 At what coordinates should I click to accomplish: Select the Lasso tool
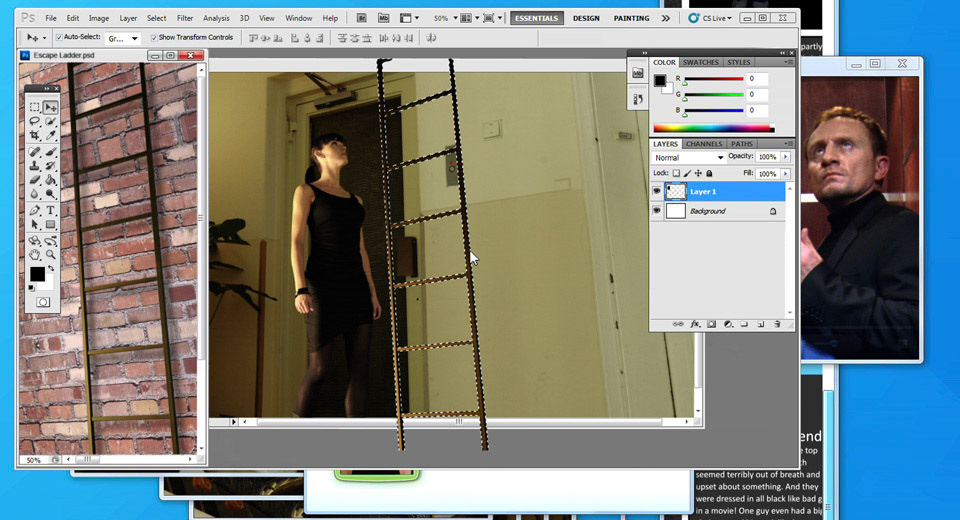pos(34,121)
